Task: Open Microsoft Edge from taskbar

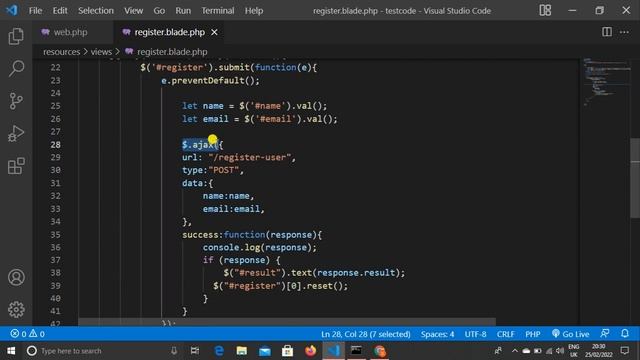Action: pos(219,351)
